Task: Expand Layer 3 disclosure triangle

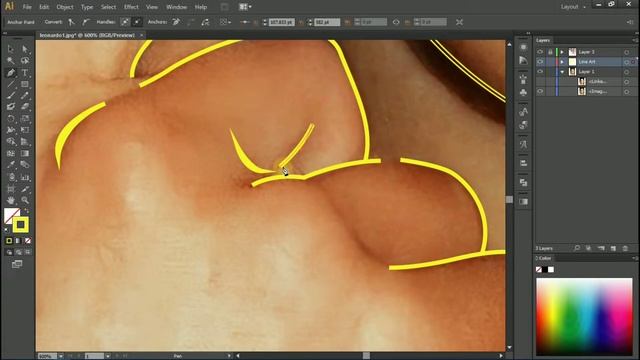Action: click(x=562, y=52)
